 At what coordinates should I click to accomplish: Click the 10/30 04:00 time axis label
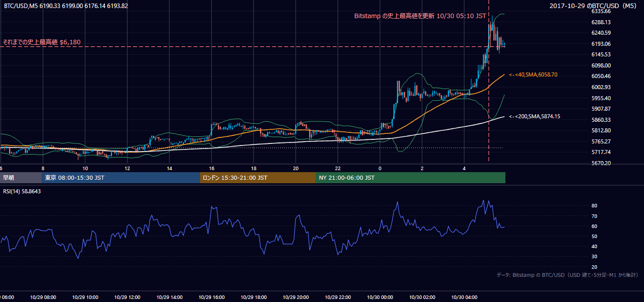(x=465, y=297)
